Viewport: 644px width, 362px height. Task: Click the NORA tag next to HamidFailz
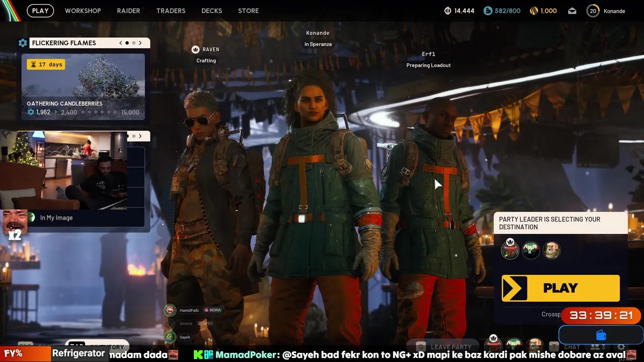click(x=212, y=310)
